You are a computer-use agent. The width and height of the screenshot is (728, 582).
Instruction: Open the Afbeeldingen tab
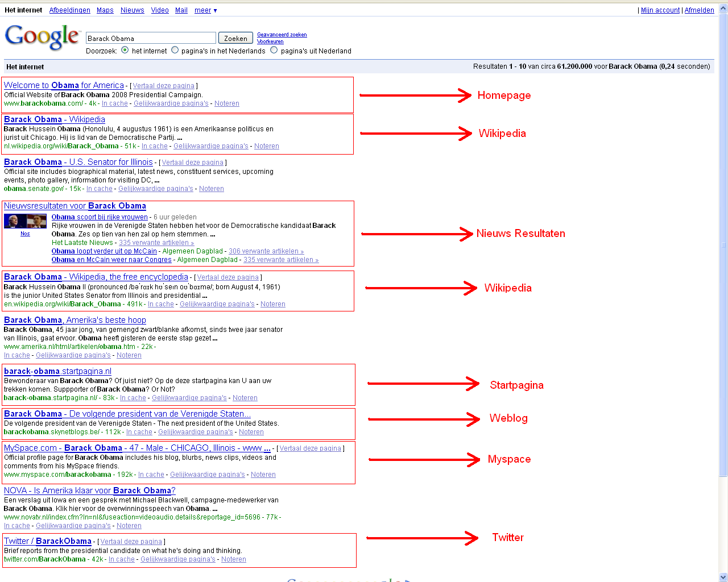69,10
